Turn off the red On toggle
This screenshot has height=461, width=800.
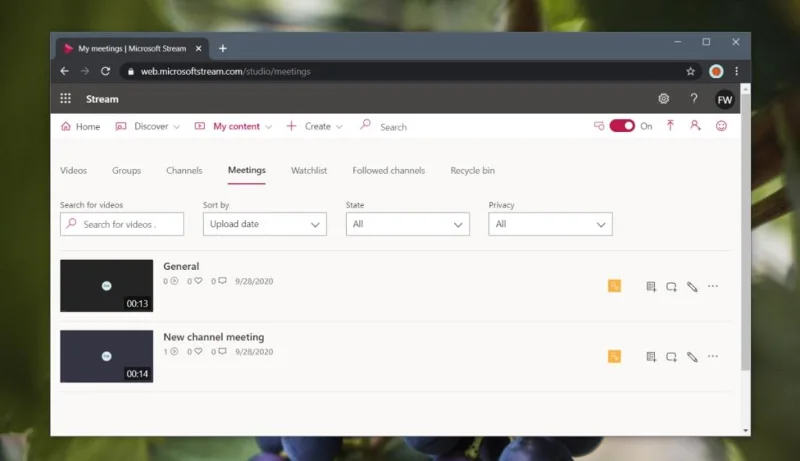[622, 125]
